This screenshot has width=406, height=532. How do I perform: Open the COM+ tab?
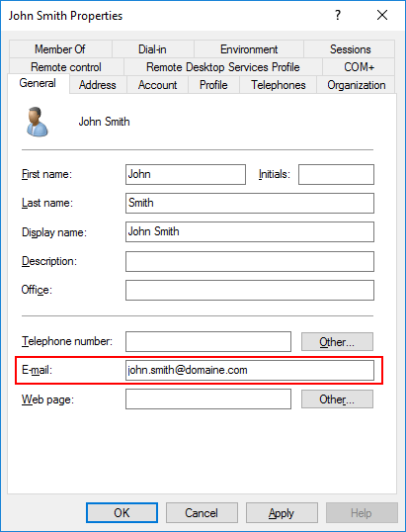click(359, 67)
